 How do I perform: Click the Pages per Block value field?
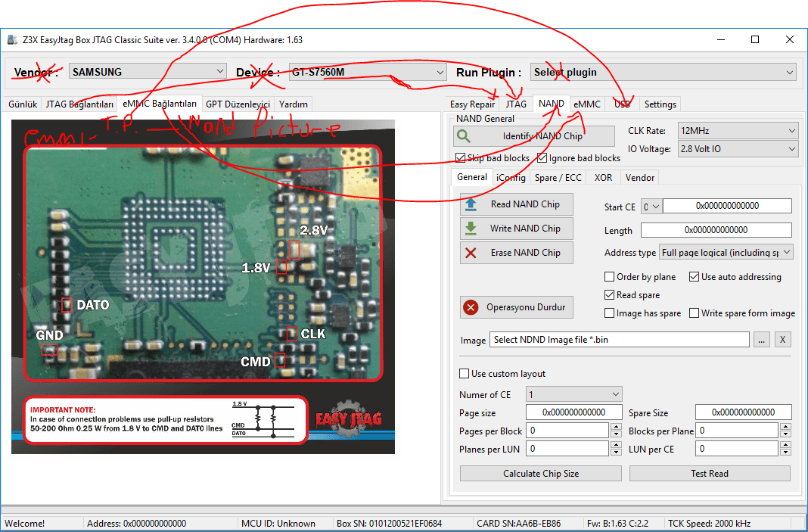(567, 431)
